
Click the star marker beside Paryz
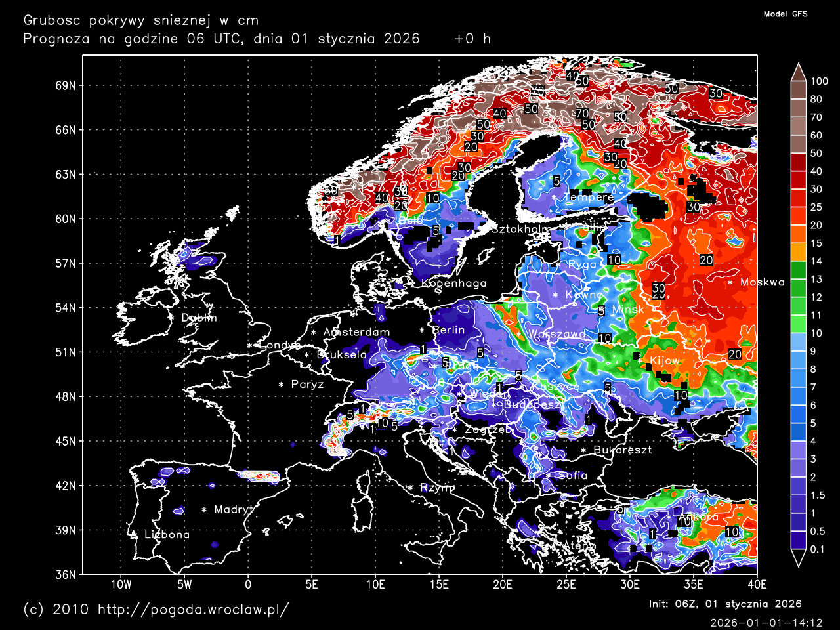point(282,385)
